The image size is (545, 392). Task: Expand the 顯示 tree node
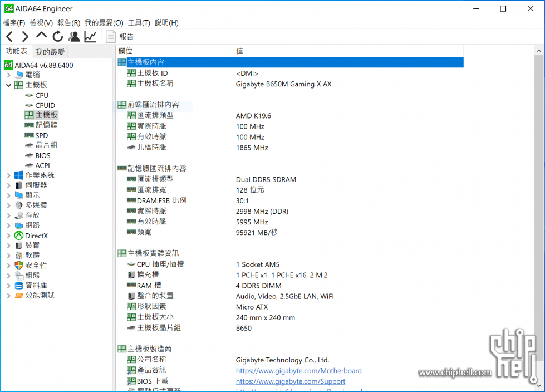pos(9,195)
